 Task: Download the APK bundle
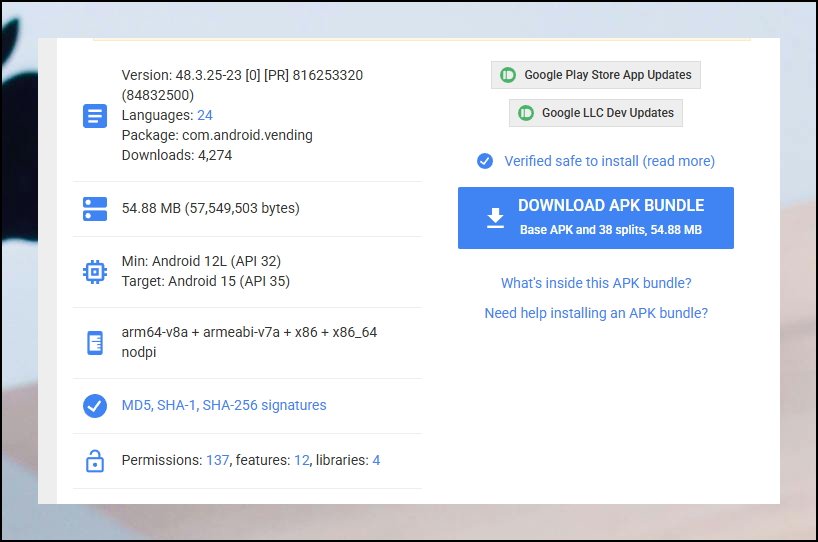pyautogui.click(x=596, y=218)
